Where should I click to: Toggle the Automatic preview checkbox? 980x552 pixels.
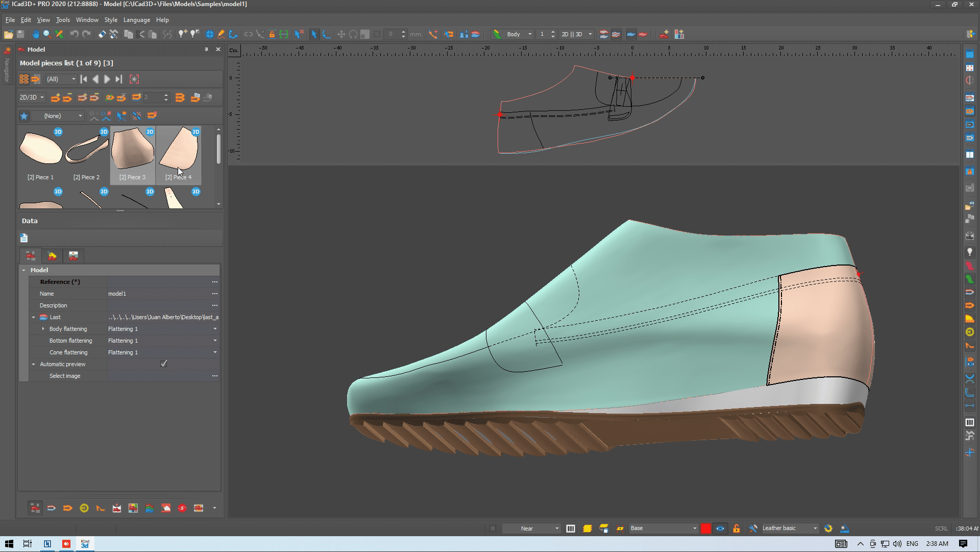click(163, 364)
